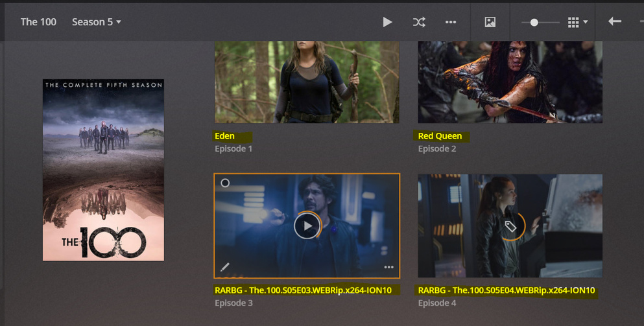The height and width of the screenshot is (326, 644).
Task: Open the Season 5 dropdown
Action: [97, 22]
